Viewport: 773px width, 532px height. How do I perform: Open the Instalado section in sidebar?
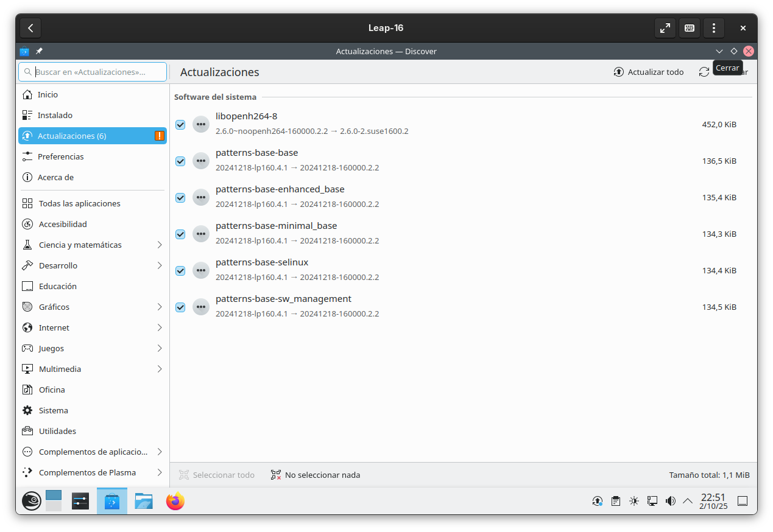55,115
